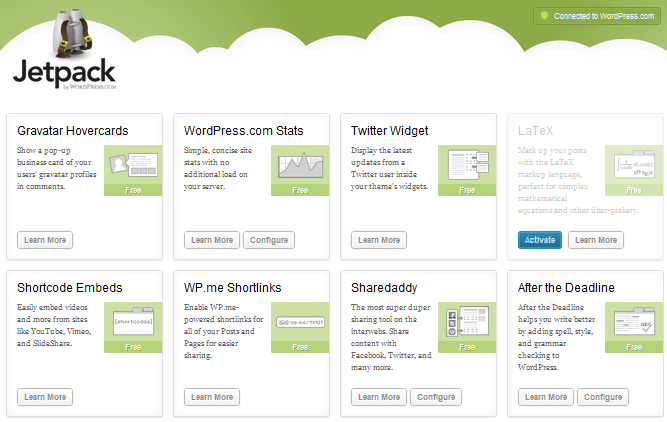Click the Free label under LaTeX icon
Viewport: 667px width, 422px height.
point(634,190)
